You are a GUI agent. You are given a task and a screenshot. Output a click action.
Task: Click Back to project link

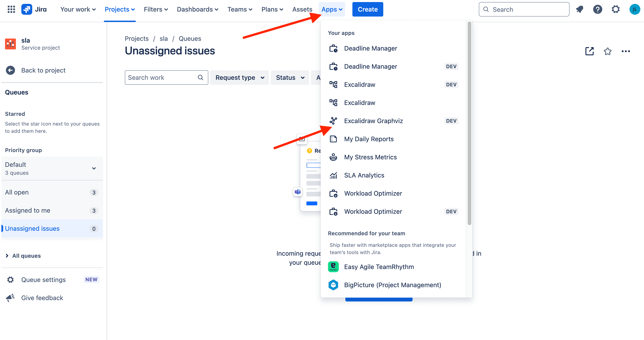point(43,70)
